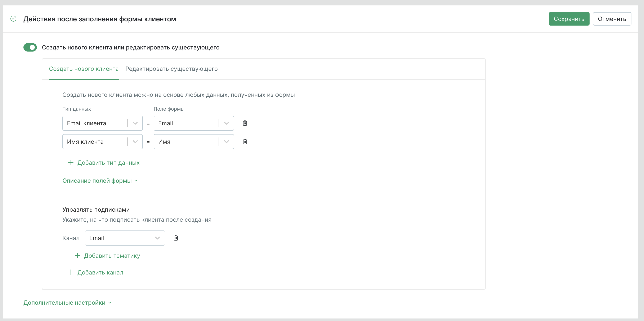
Task: Delete the Email клиента data row
Action: (245, 123)
